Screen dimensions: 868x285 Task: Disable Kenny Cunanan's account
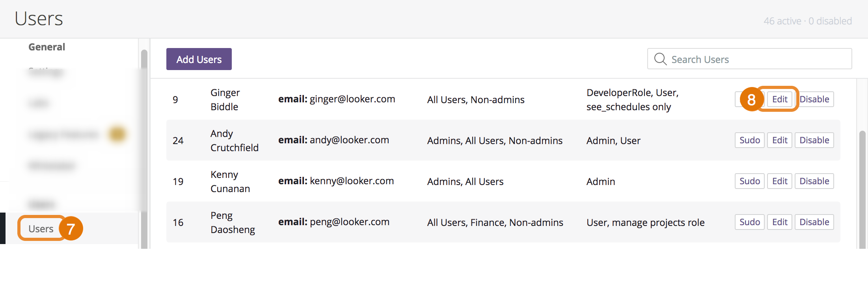814,181
